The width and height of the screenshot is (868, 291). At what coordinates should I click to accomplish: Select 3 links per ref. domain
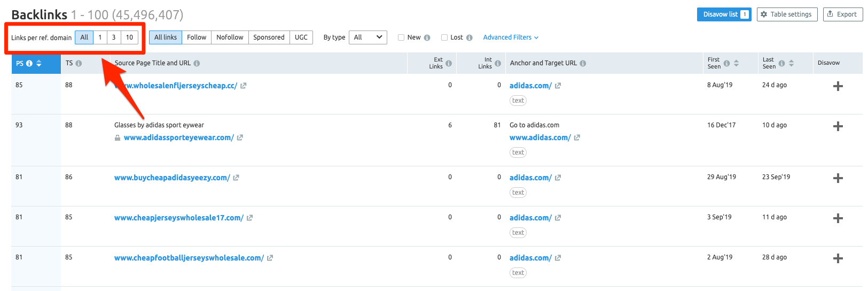[x=114, y=37]
